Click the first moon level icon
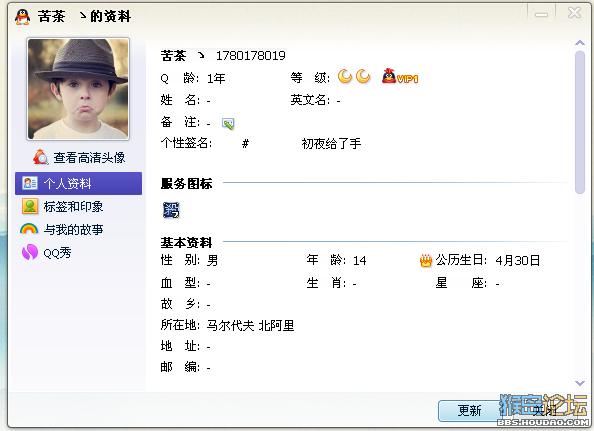The height and width of the screenshot is (431, 594). click(345, 77)
